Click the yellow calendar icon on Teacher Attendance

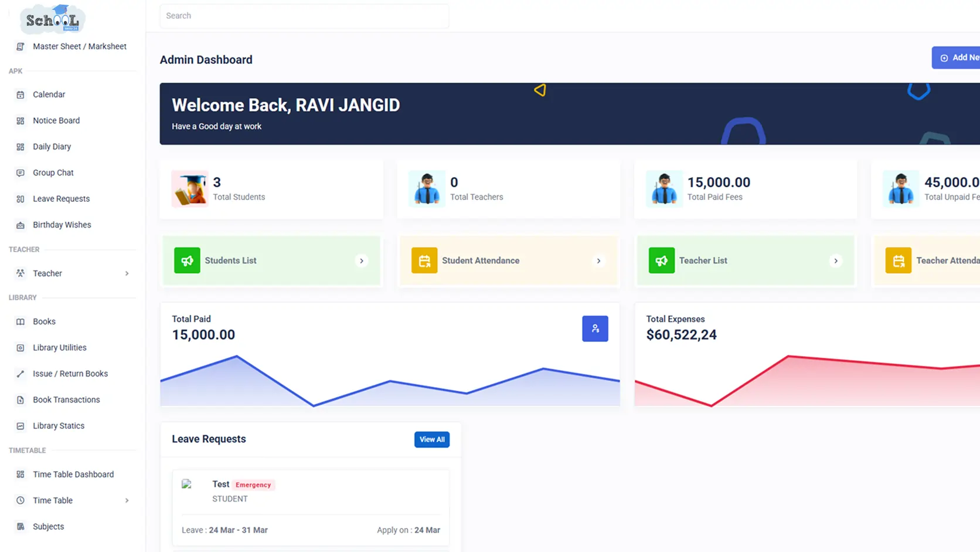(899, 260)
